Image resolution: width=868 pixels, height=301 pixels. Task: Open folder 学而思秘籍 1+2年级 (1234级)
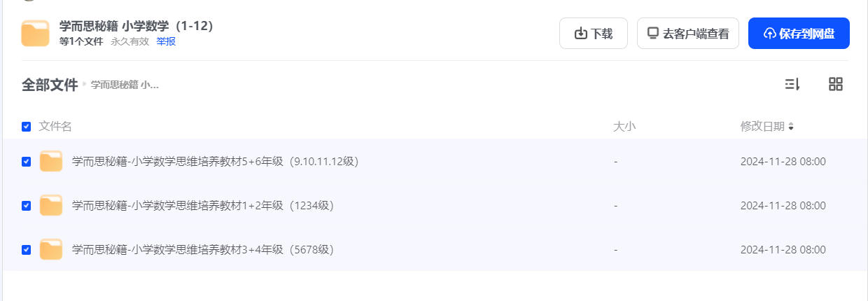tap(202, 206)
